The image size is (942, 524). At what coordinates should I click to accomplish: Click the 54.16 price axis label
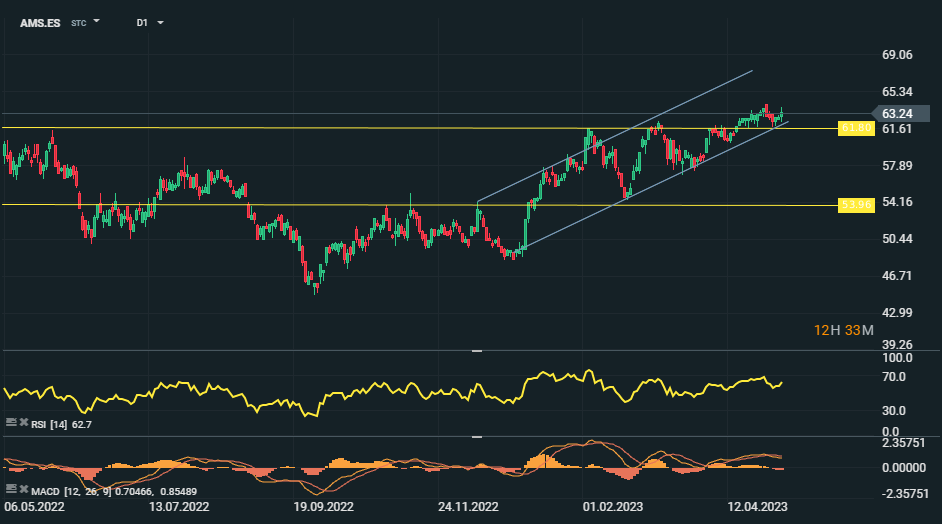[897, 202]
